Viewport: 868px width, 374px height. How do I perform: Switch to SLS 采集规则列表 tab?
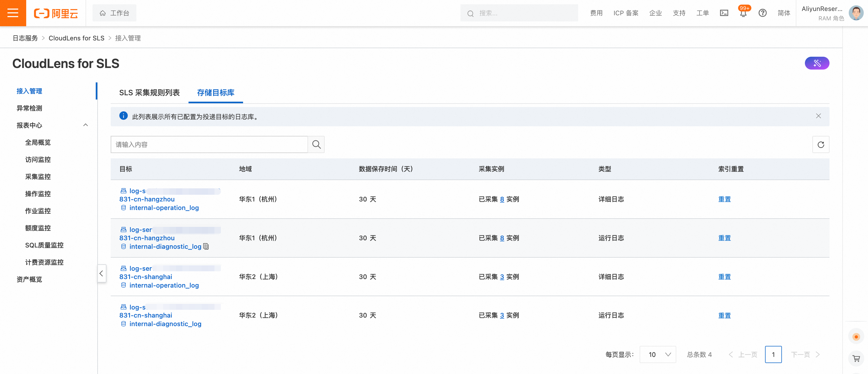point(149,93)
